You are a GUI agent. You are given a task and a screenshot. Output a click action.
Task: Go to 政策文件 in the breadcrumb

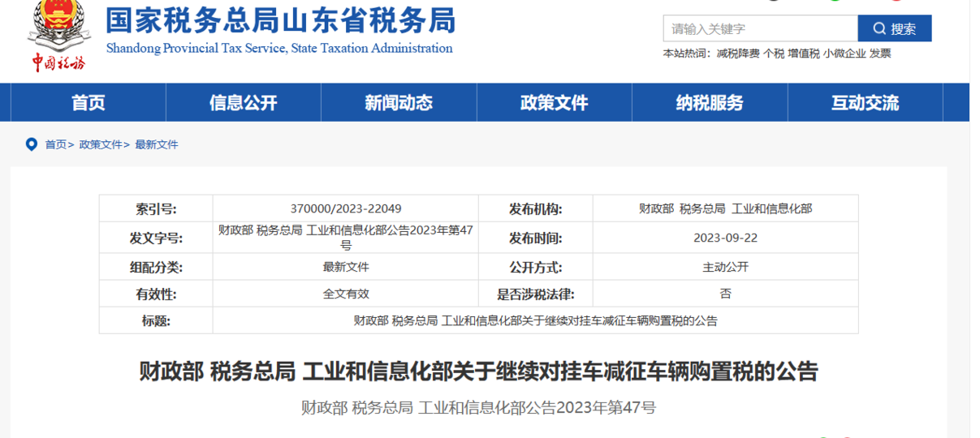coord(101,144)
